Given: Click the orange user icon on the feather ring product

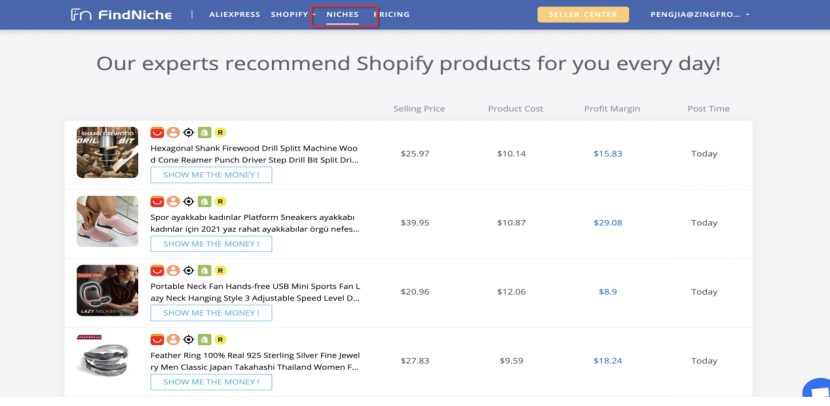Looking at the screenshot, I should click(x=172, y=339).
